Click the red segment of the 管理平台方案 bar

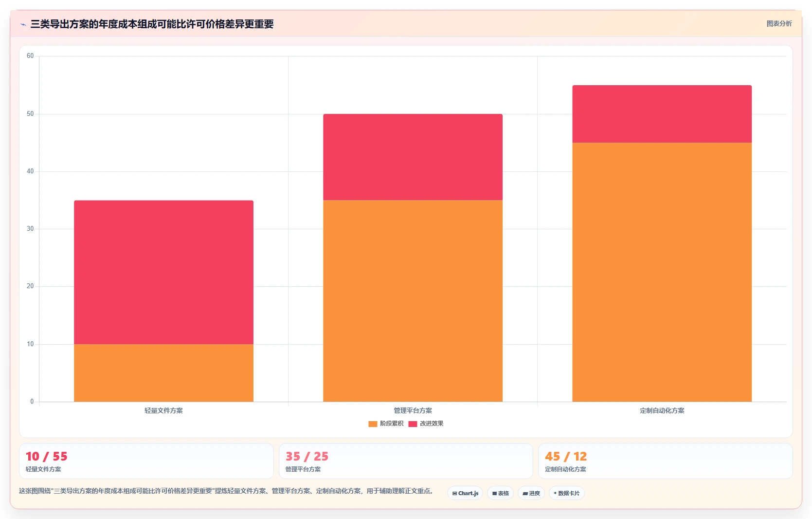[413, 157]
